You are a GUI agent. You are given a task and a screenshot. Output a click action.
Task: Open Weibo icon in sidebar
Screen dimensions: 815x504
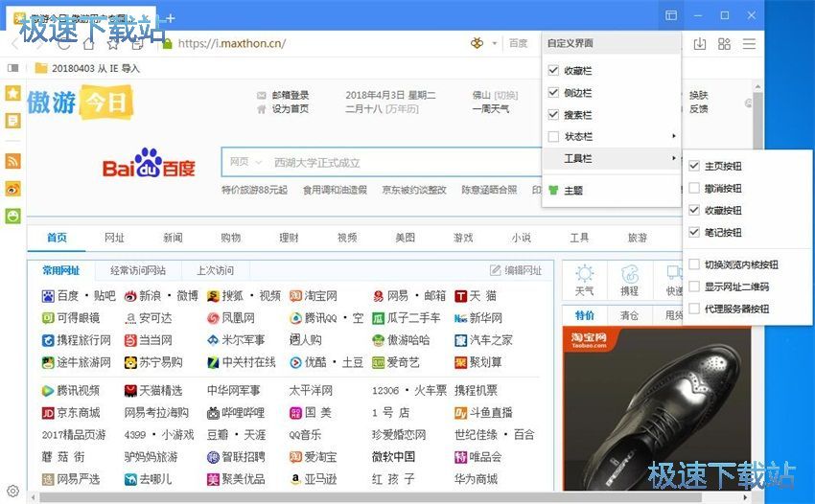coord(13,189)
